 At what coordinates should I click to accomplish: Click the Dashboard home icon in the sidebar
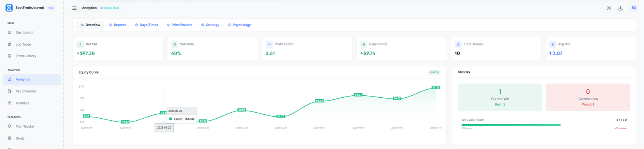coord(10,32)
